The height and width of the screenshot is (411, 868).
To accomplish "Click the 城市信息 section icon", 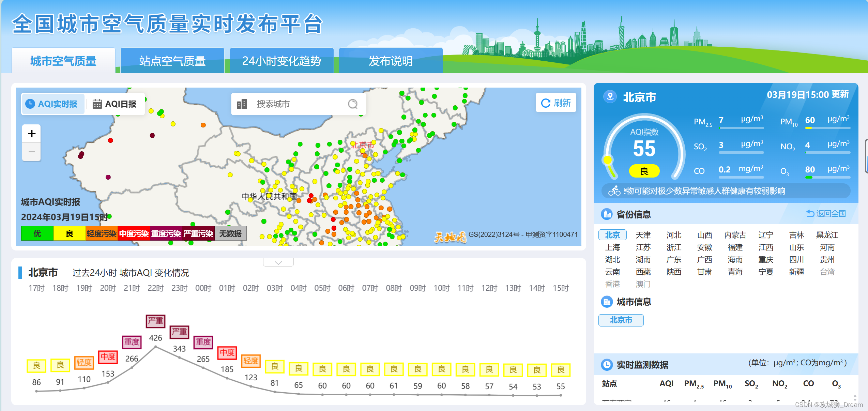I will (x=607, y=302).
